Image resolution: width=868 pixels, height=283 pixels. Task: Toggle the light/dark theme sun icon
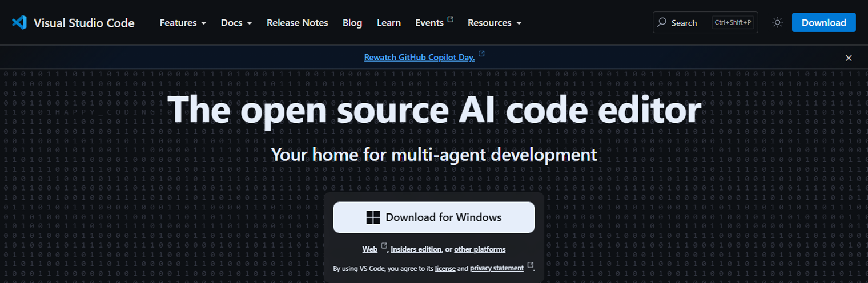(x=777, y=22)
